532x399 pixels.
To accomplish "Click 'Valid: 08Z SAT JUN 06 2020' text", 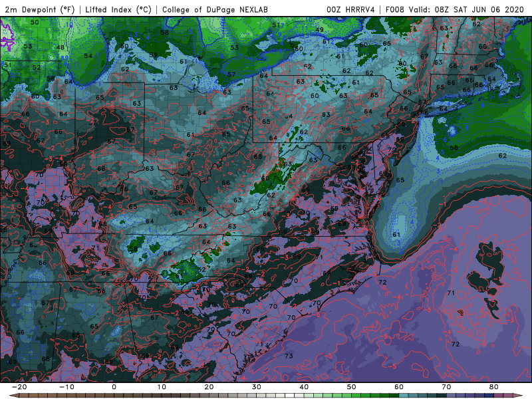I will point(467,9).
